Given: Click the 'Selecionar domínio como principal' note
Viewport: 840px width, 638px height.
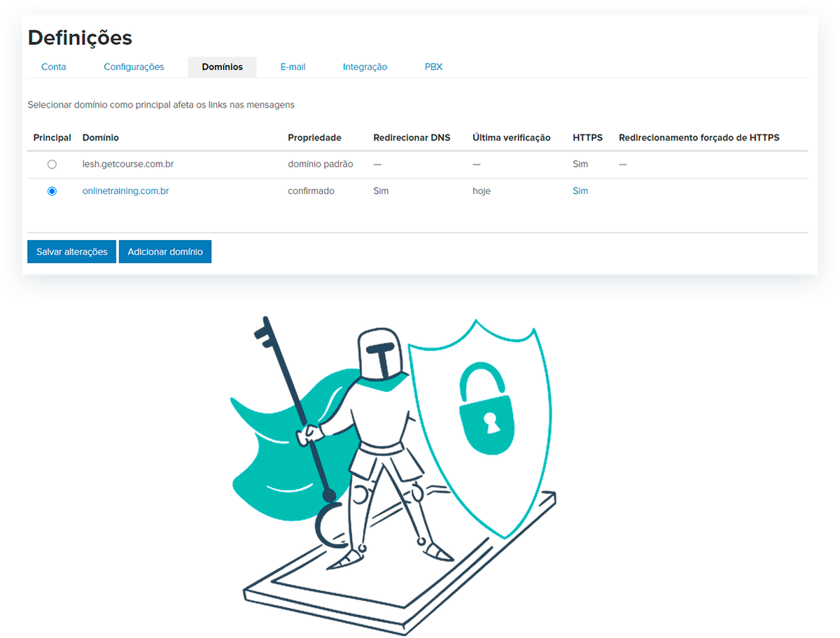Looking at the screenshot, I should tap(161, 105).
